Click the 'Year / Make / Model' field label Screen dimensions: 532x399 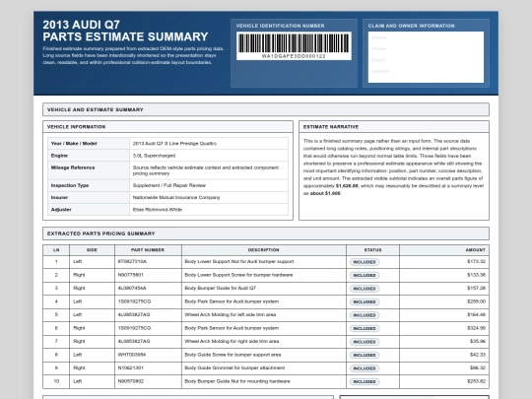point(74,143)
